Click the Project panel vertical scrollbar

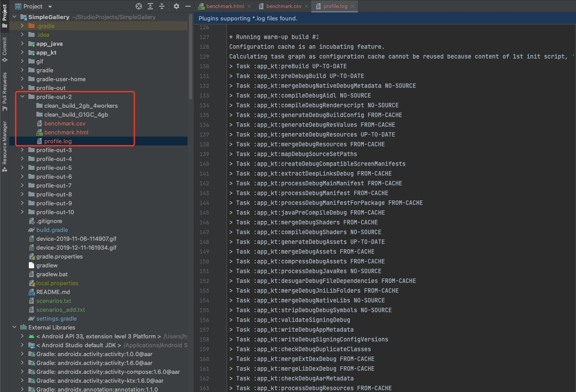click(191, 56)
